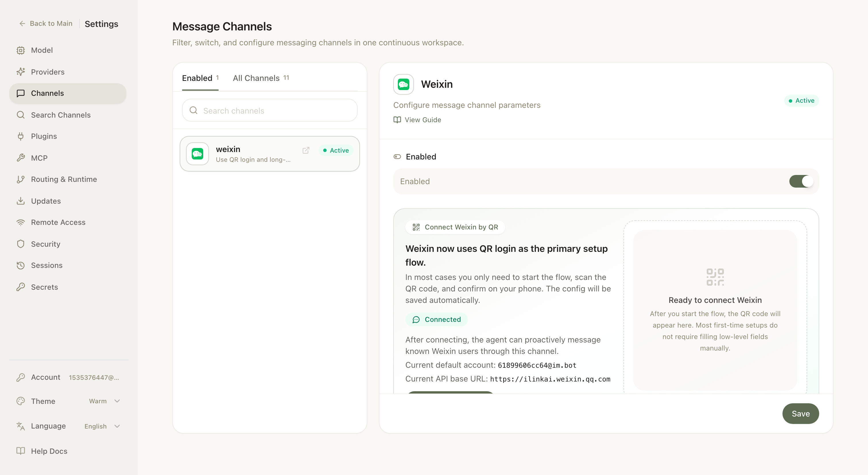Open weixin channel in external view
Viewport: 868px width, 475px height.
pyautogui.click(x=306, y=151)
